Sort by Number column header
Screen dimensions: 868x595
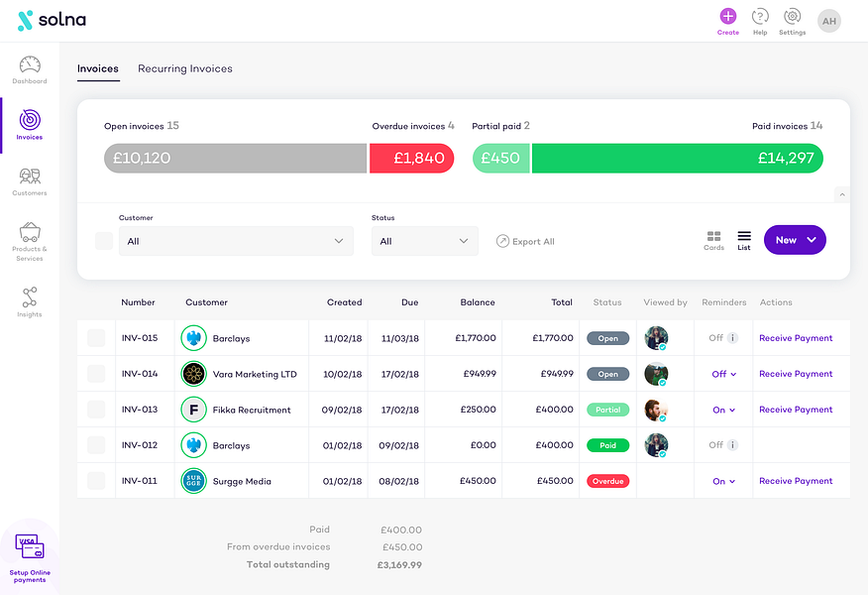pos(138,302)
